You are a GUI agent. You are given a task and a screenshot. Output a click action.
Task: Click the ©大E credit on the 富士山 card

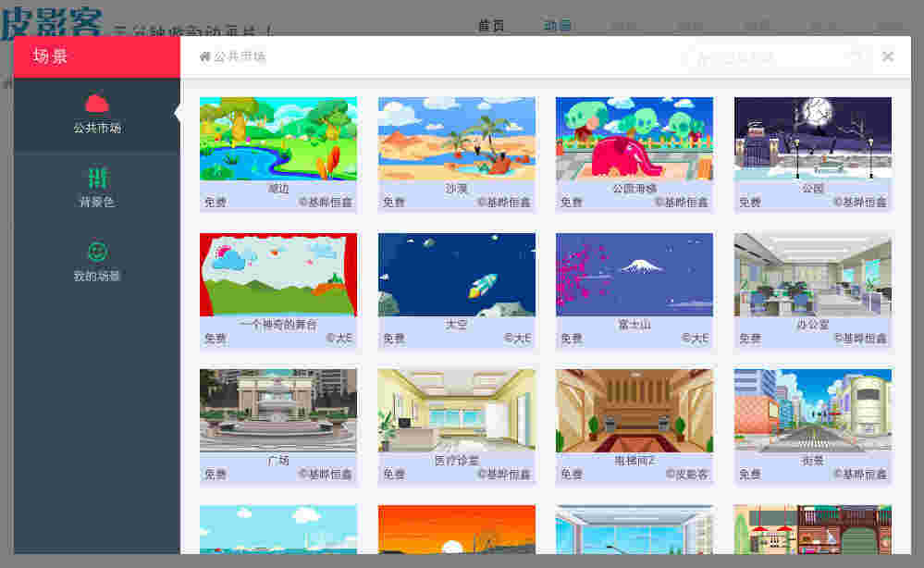(x=696, y=339)
